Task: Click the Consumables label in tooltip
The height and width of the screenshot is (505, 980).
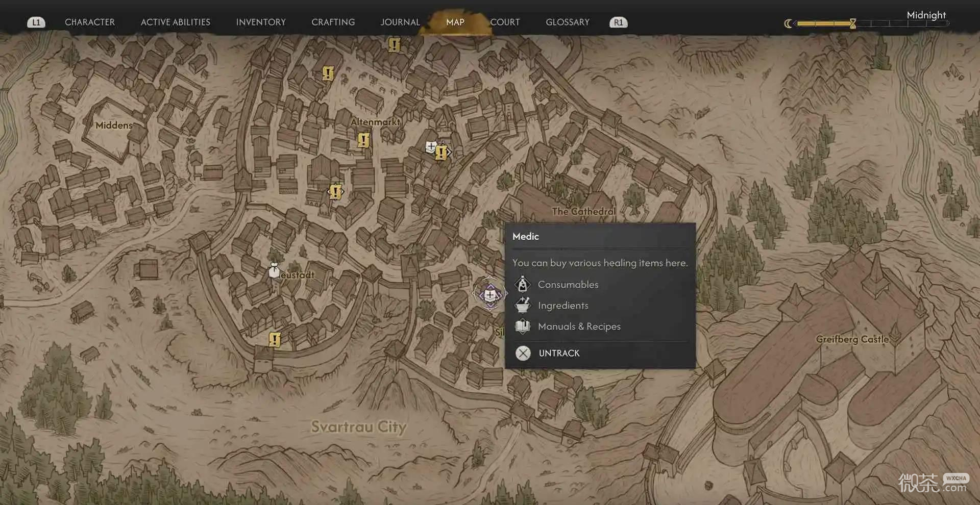Action: [x=568, y=284]
